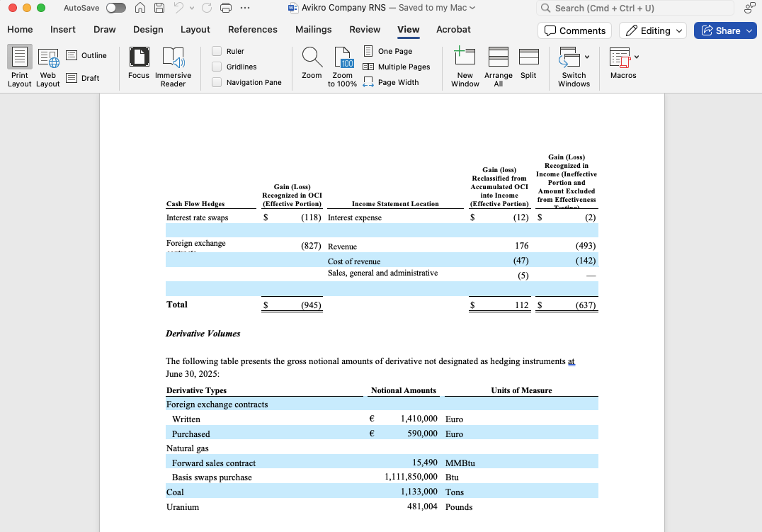
Task: Expand the Macros dropdown arrow
Action: (x=637, y=57)
